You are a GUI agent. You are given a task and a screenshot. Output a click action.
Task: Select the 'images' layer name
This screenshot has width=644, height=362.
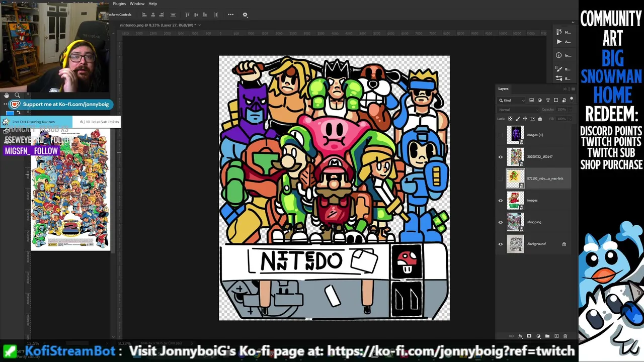coord(532,200)
